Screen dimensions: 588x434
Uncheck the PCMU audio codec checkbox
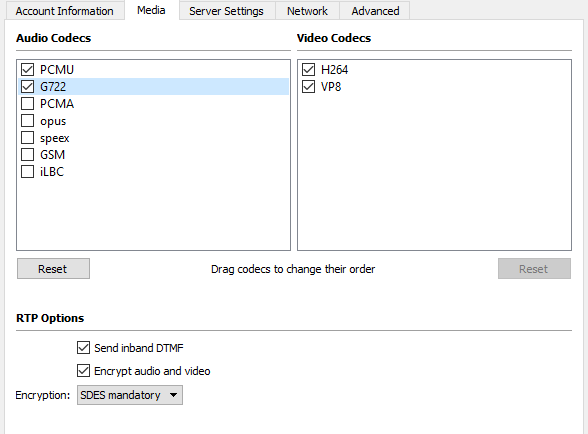[x=27, y=69]
